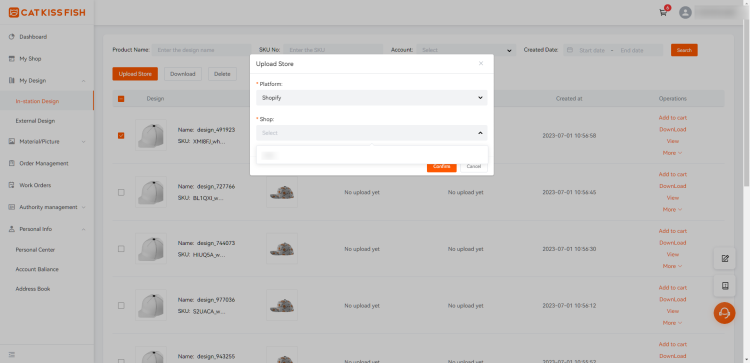Expand the Material/Picture sidebar section
750x363 pixels.
[x=84, y=142]
